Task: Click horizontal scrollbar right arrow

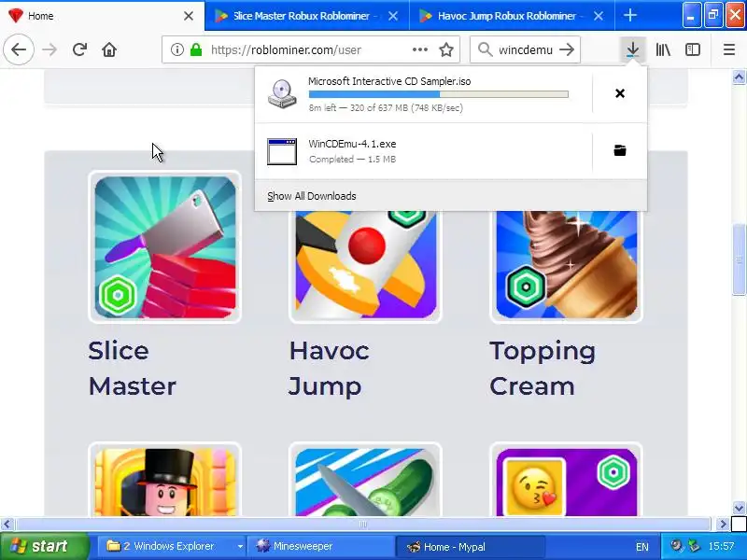Action: (x=723, y=525)
